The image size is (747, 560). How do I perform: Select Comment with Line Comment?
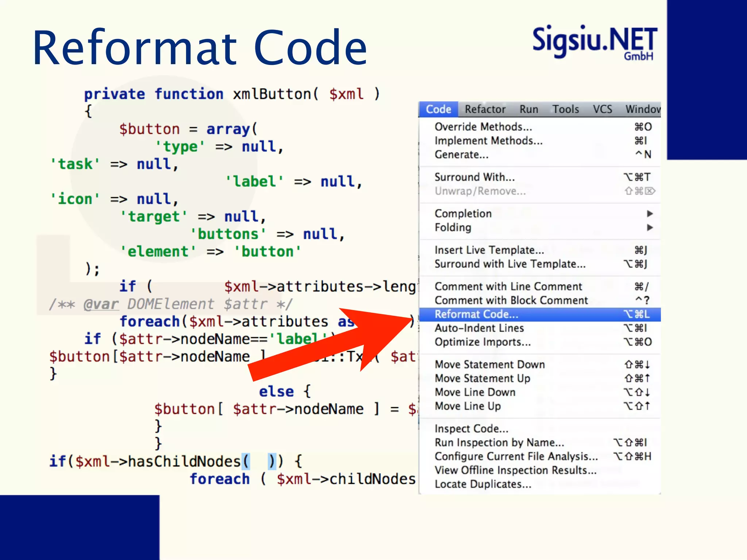point(540,287)
